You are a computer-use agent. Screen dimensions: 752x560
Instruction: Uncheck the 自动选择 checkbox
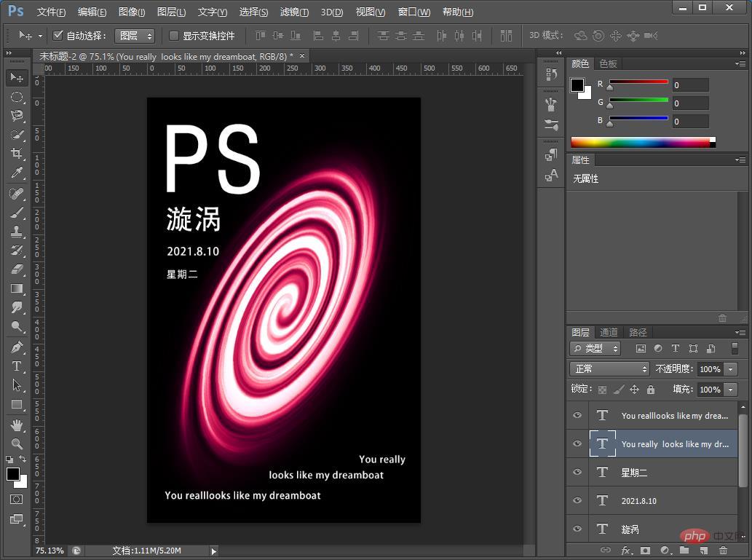coord(58,36)
